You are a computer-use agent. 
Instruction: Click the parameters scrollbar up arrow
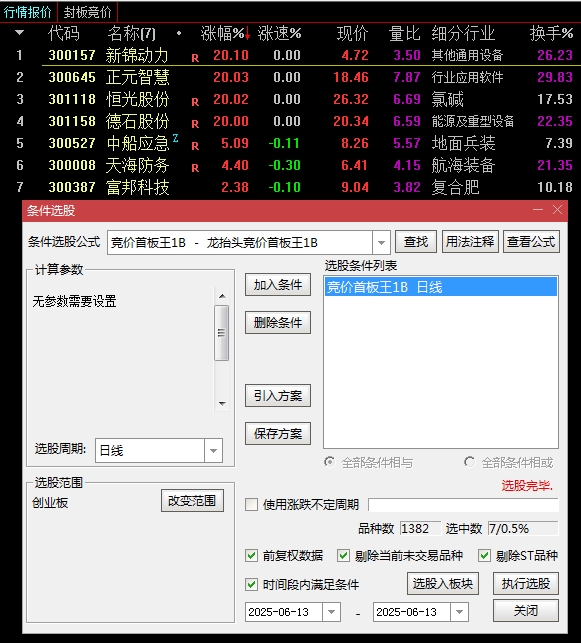tap(222, 296)
